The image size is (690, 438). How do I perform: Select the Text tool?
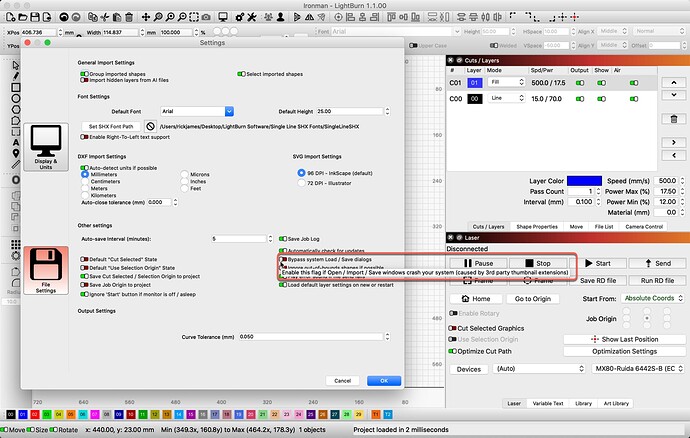[16, 142]
